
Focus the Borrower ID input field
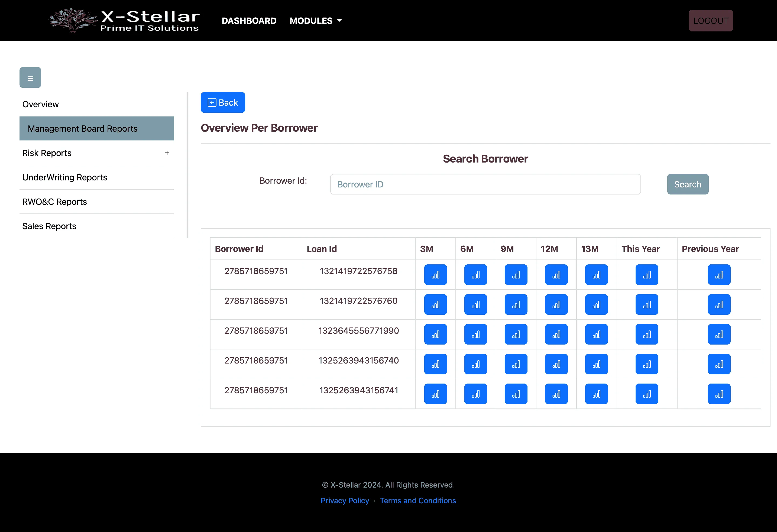[x=485, y=184]
